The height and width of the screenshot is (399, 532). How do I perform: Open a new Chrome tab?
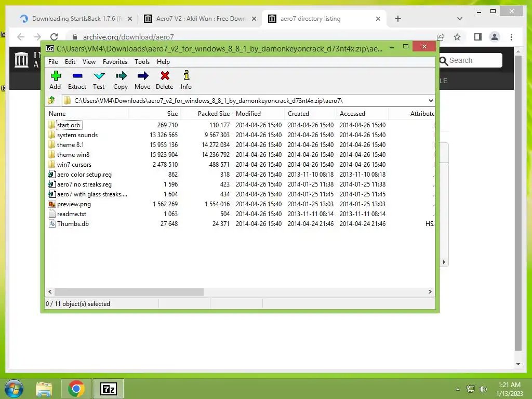(x=398, y=19)
